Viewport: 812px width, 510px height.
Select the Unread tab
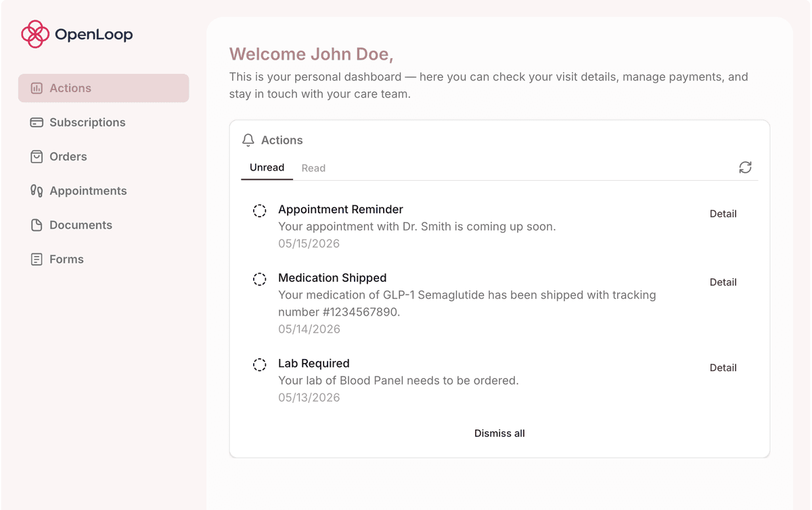click(x=267, y=167)
